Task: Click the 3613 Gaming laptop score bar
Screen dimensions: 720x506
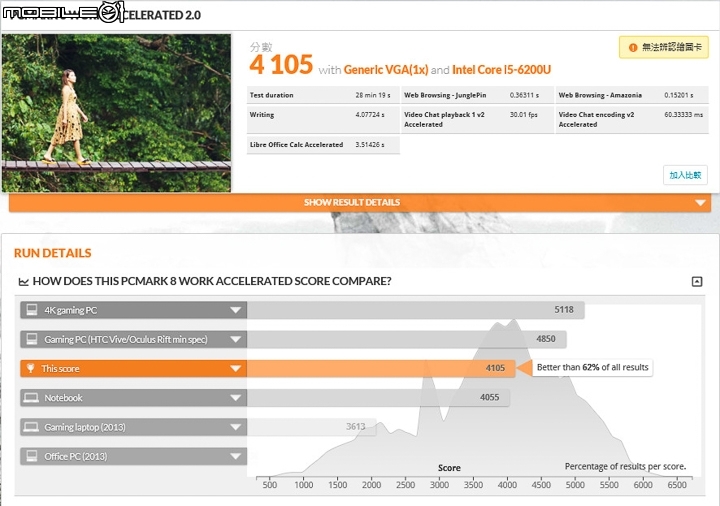Action: tap(312, 427)
